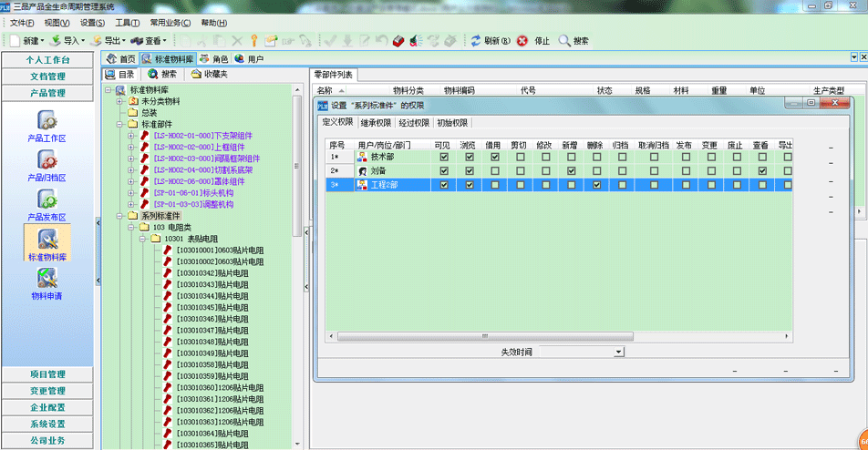Click the 搜索 magnifier toolbar icon
868x450 pixels.
pyautogui.click(x=564, y=40)
